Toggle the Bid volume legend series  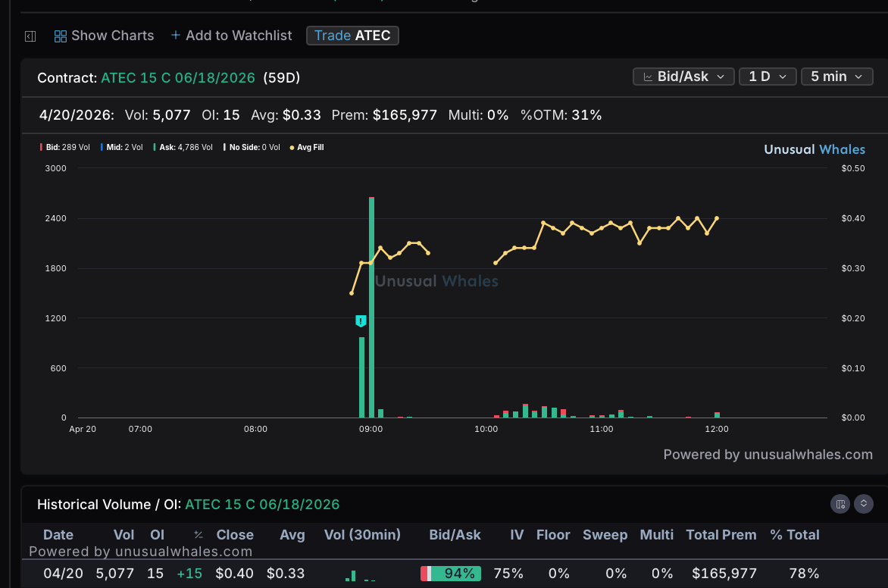64,147
